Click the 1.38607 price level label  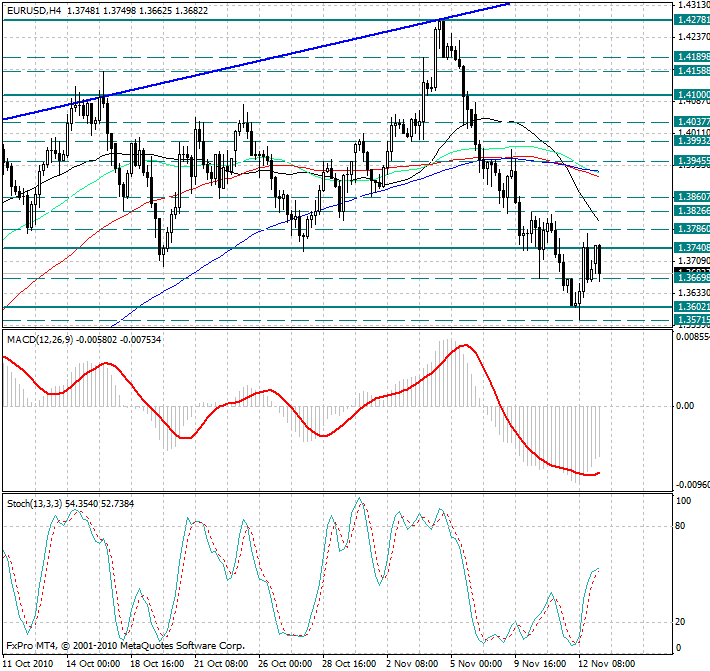click(x=692, y=197)
